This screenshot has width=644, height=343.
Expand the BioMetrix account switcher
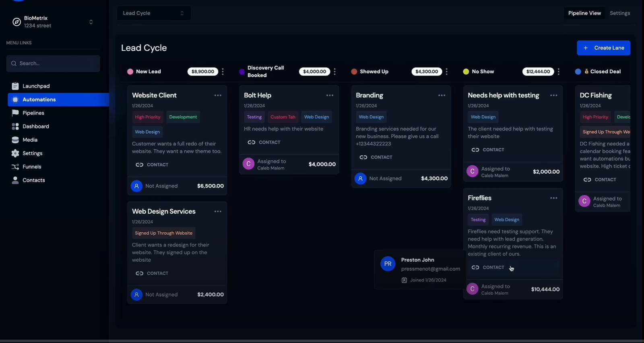click(x=91, y=22)
